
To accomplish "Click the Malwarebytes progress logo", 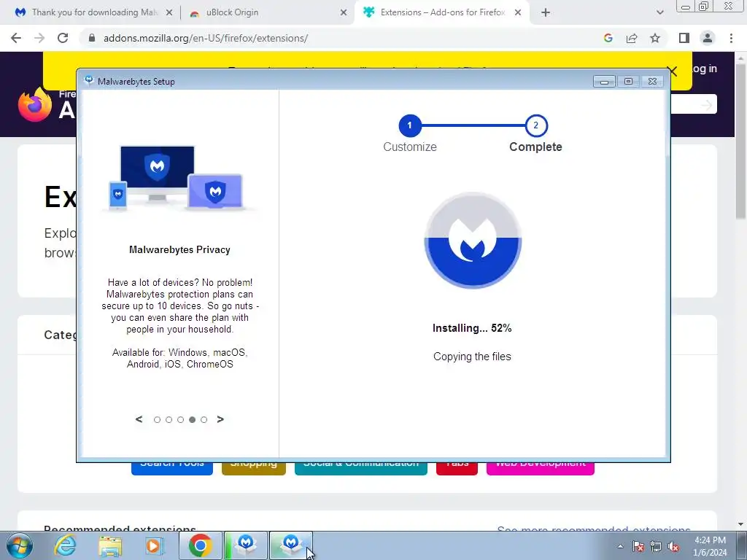I will [473, 241].
